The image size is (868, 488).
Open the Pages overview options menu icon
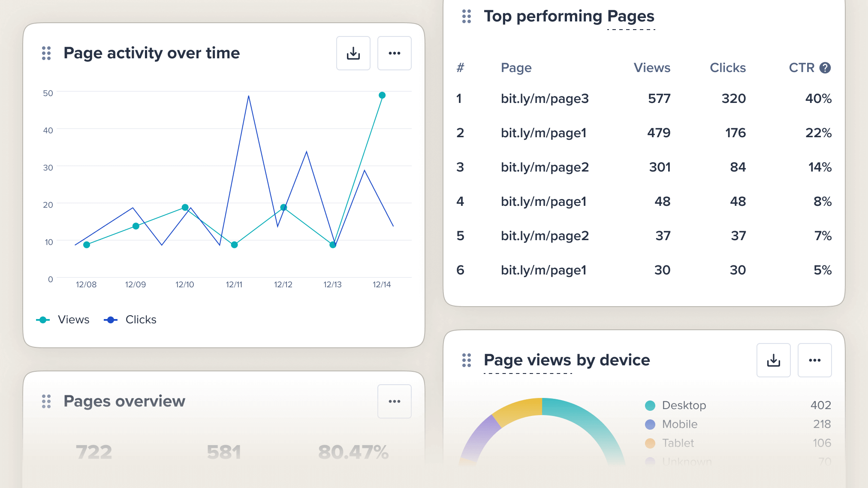[x=394, y=401]
